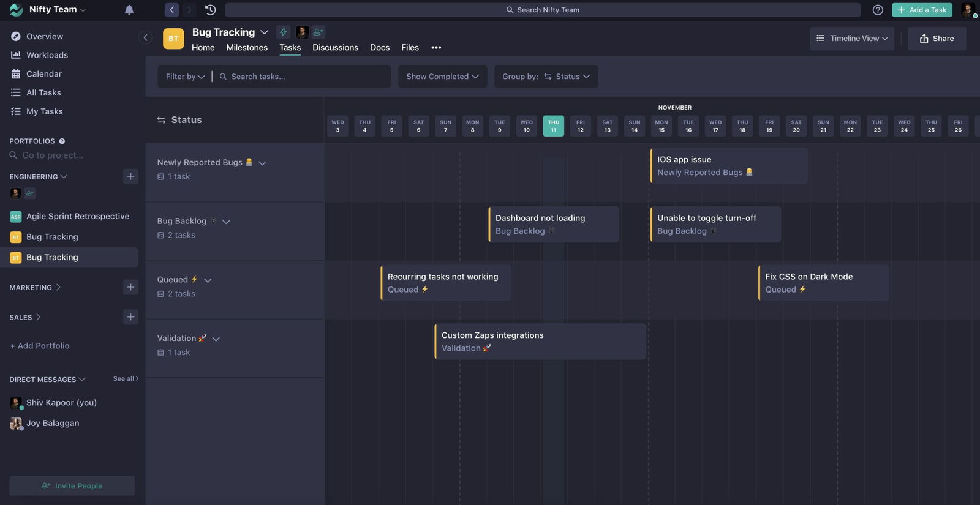Viewport: 980px width, 505px height.
Task: Click the Engineering portfolio member avatar
Action: [x=16, y=193]
